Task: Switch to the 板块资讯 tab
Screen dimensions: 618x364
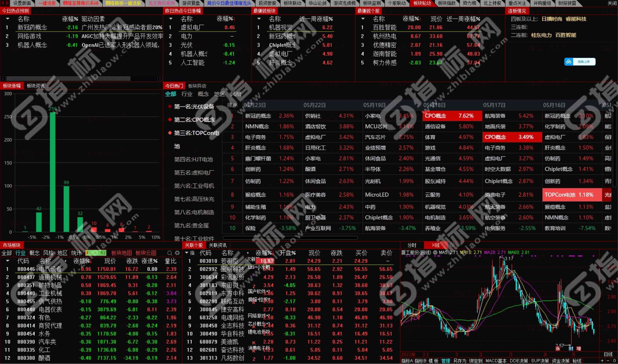Action: tap(36, 86)
